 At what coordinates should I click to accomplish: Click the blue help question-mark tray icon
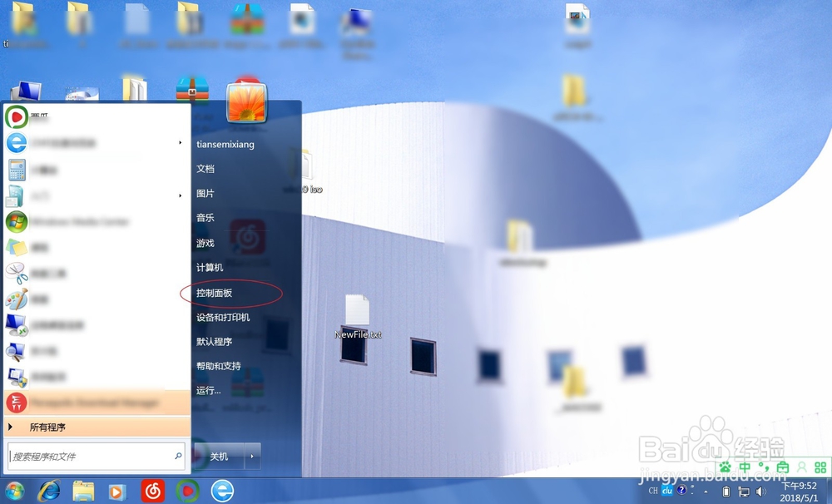(681, 490)
